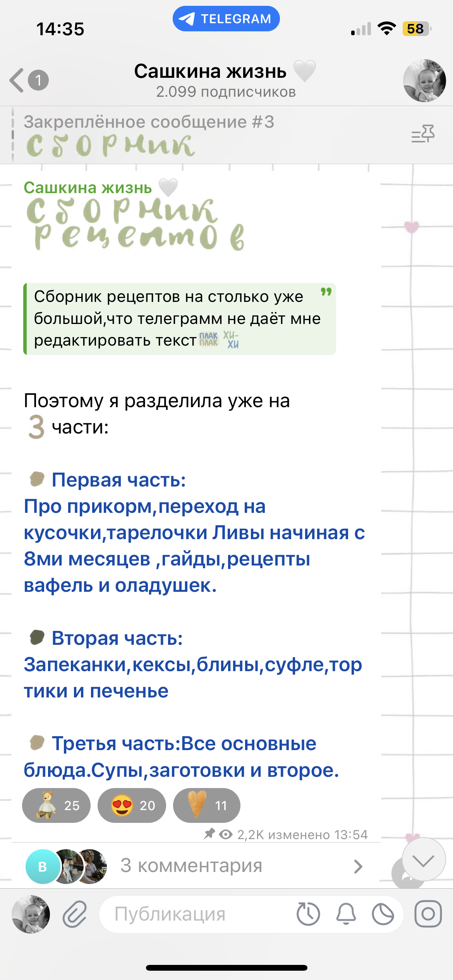This screenshot has width=453, height=980.
Task: Open 'Вторая часть' recipes link
Action: pyautogui.click(x=193, y=664)
